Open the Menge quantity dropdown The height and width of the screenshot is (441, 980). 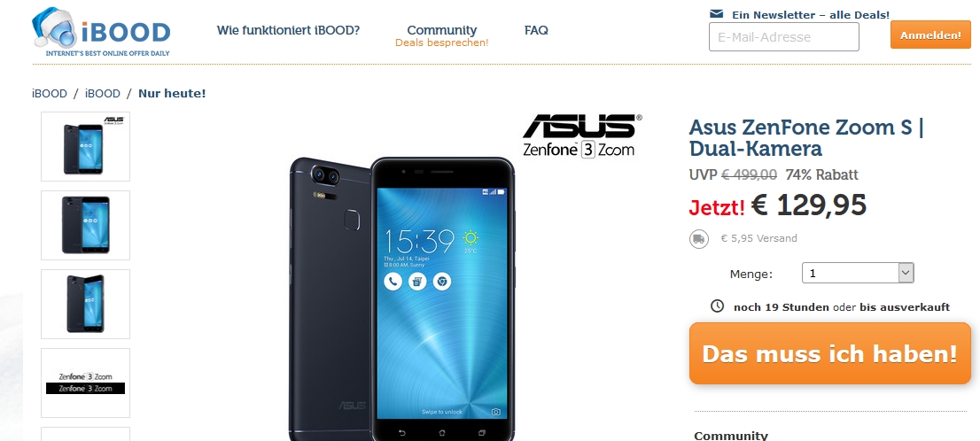click(858, 273)
